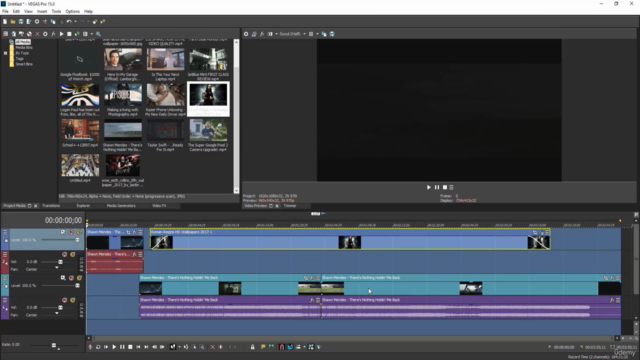The width and height of the screenshot is (640, 360).
Task: Switch to the Explorer tab
Action: [83, 206]
